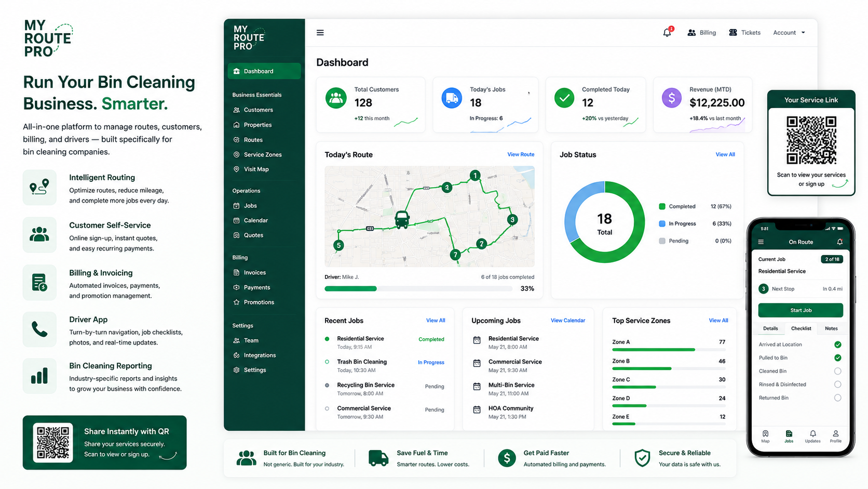Check Cleaned Bin checklist item
Image resolution: width=868 pixels, height=489 pixels.
pos(837,372)
